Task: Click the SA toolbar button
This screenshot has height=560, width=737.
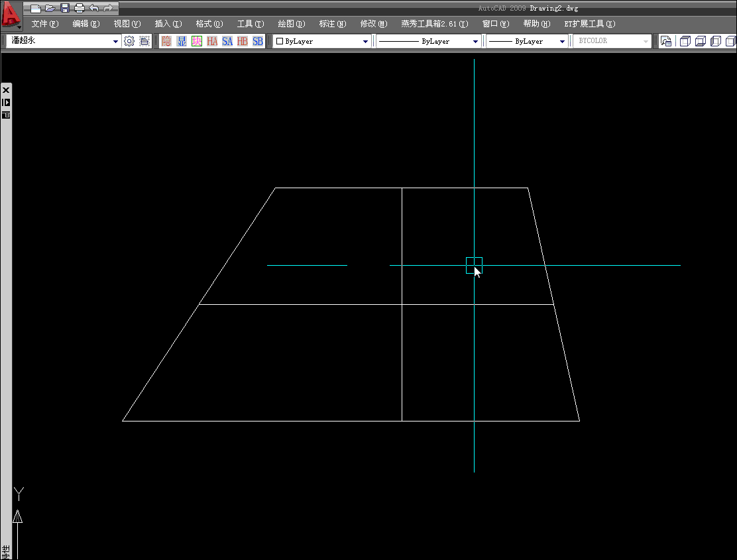Action: point(227,41)
